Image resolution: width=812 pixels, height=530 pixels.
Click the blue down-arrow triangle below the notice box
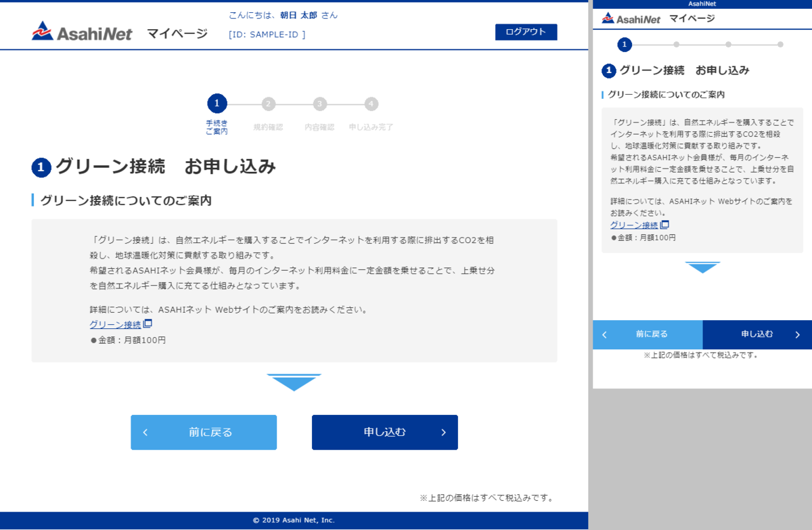[x=294, y=380]
